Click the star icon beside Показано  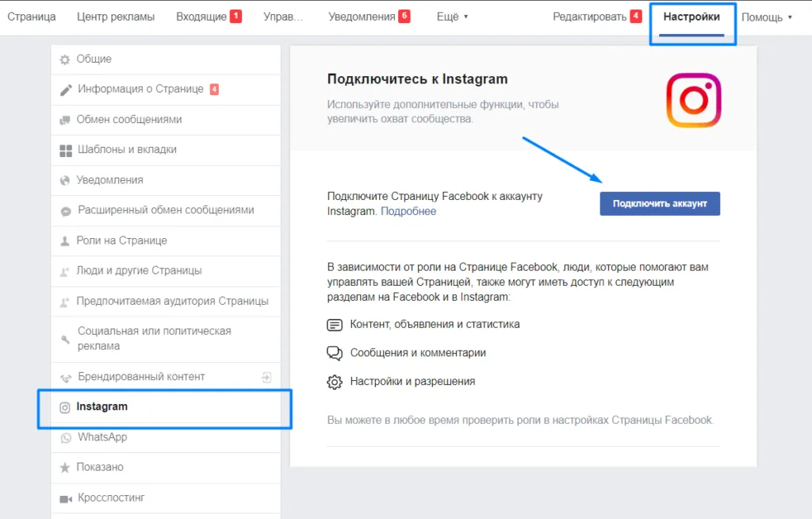click(65, 467)
